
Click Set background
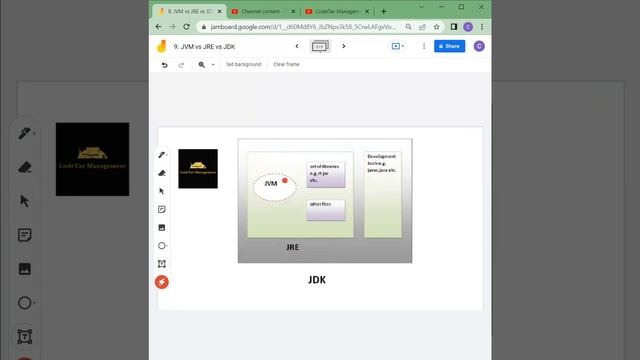[244, 64]
